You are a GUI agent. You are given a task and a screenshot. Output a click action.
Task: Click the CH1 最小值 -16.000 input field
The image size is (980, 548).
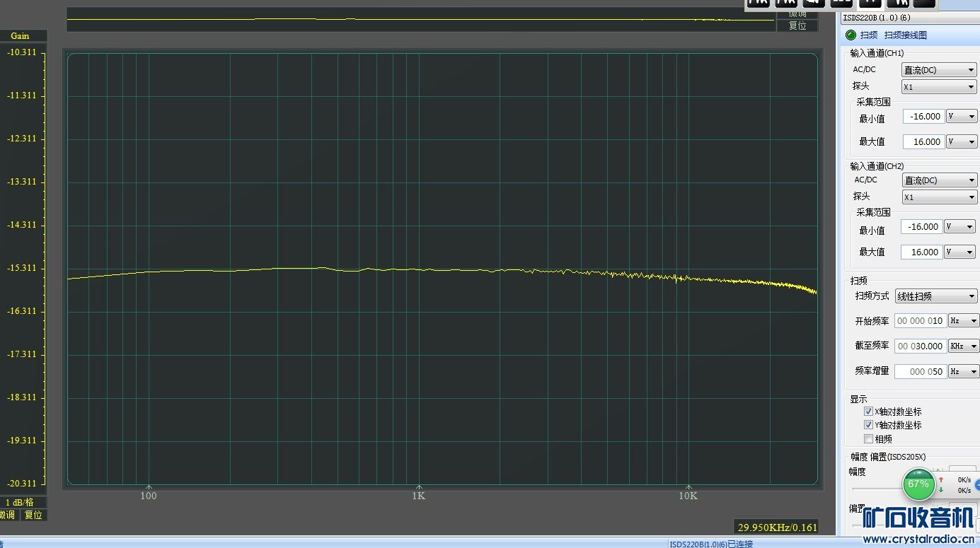923,117
